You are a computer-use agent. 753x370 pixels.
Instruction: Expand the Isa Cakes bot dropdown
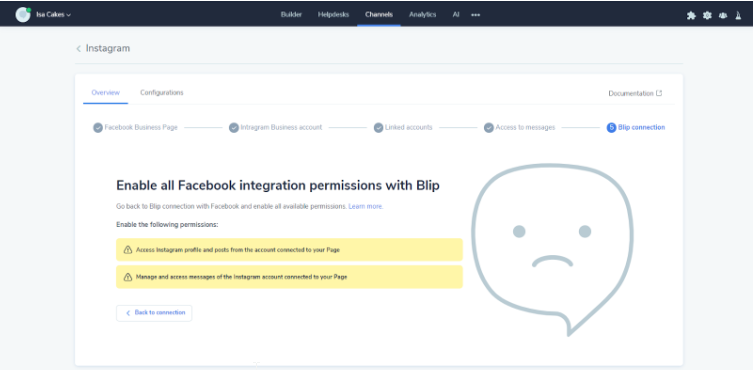(54, 15)
